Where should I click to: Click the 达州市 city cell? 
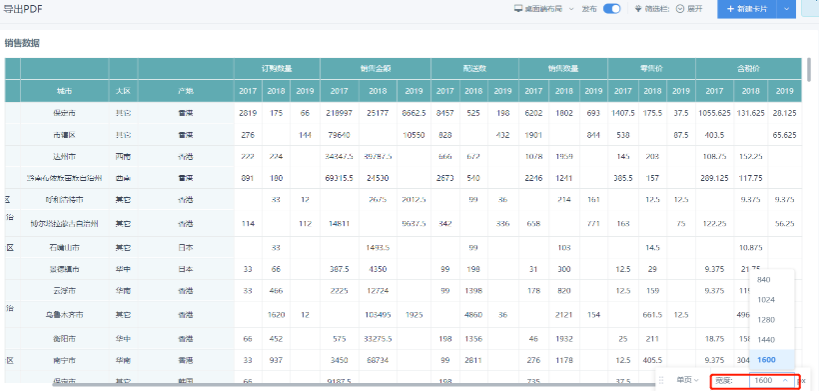click(x=64, y=157)
